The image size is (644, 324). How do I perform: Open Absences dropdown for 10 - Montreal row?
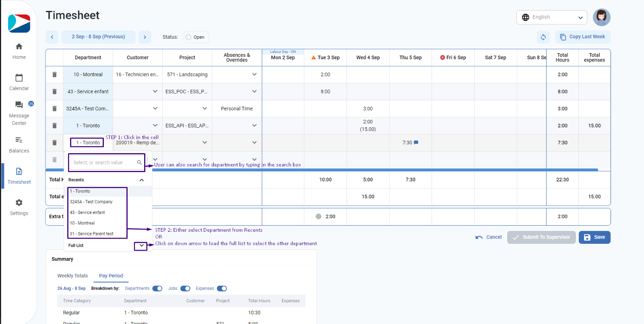[x=254, y=75]
